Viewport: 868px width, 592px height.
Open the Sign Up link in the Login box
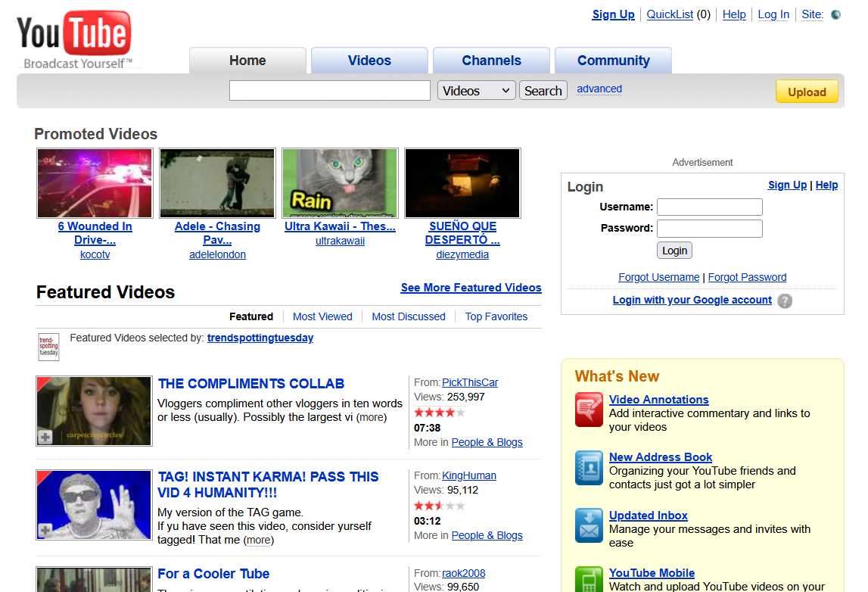787,185
